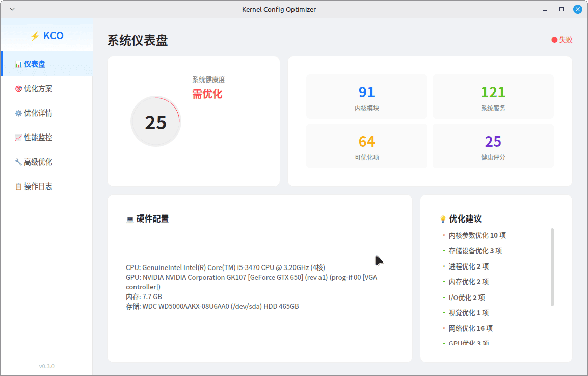
Task: Select 进程优化 2 项 suggestion
Action: coord(469,266)
